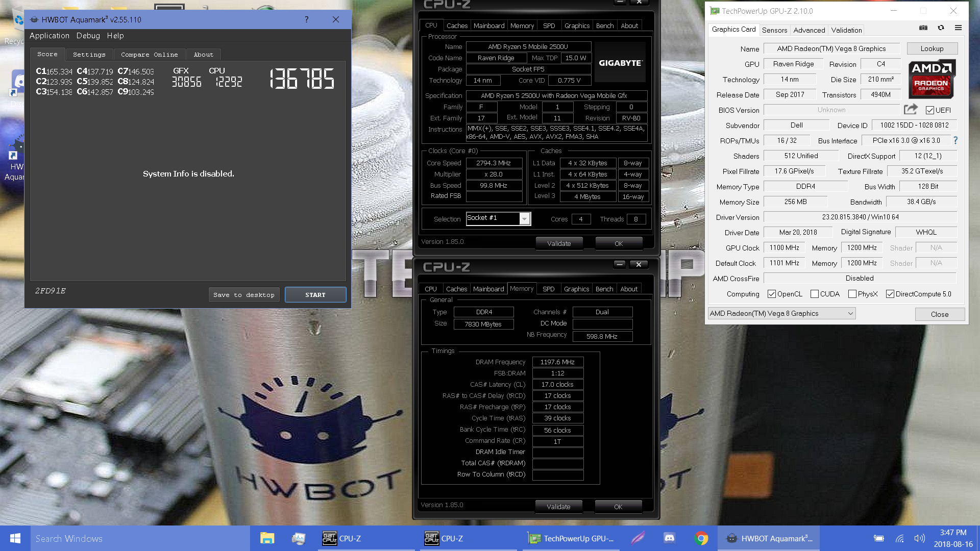Toggle the PhysX checkbox

pyautogui.click(x=852, y=294)
